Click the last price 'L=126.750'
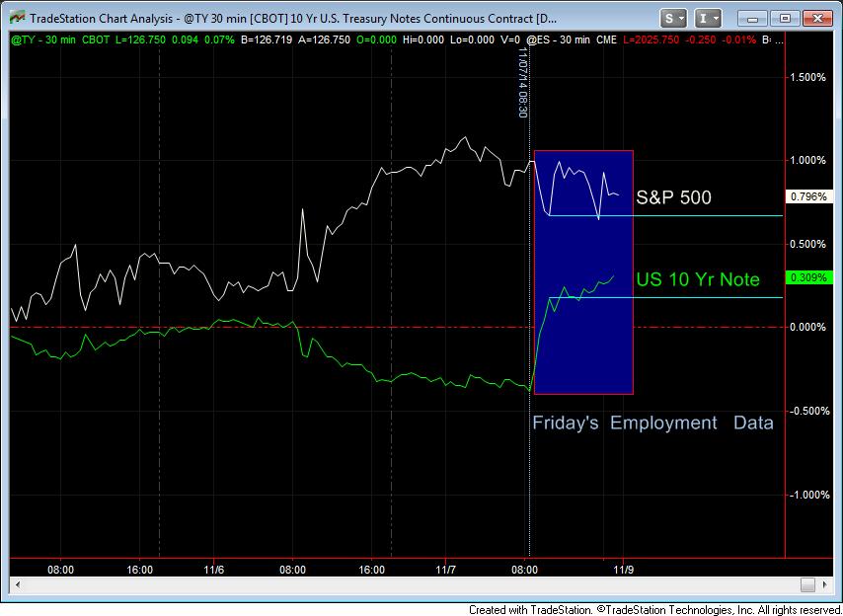 click(141, 39)
